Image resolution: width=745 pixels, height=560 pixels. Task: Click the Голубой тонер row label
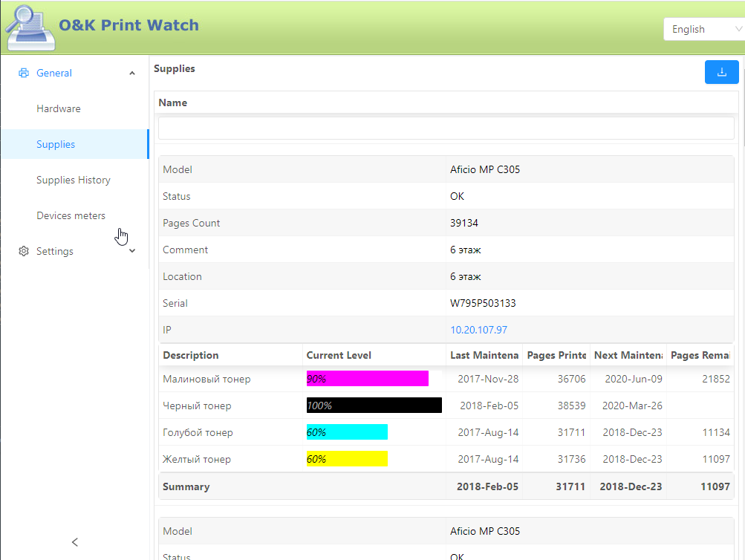point(198,432)
